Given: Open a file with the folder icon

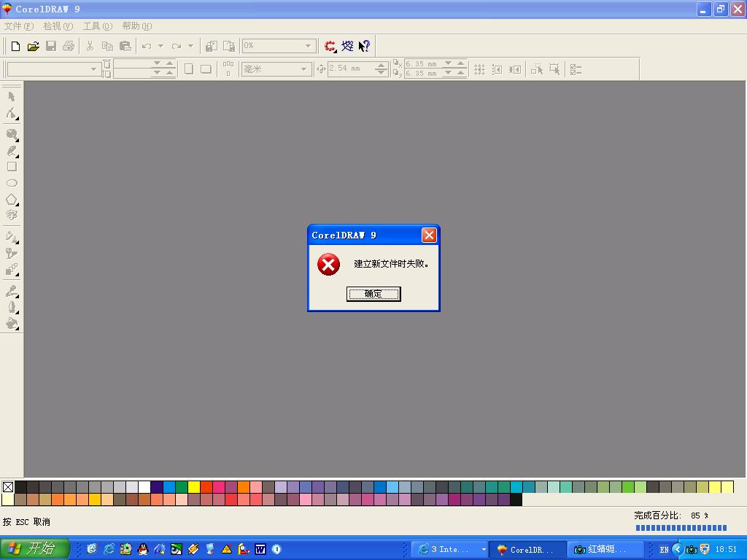Looking at the screenshot, I should [x=34, y=46].
